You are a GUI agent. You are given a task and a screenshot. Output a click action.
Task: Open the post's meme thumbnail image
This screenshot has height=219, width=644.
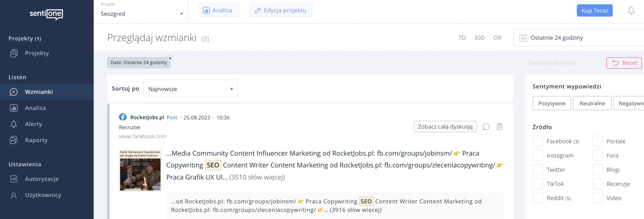(x=140, y=171)
